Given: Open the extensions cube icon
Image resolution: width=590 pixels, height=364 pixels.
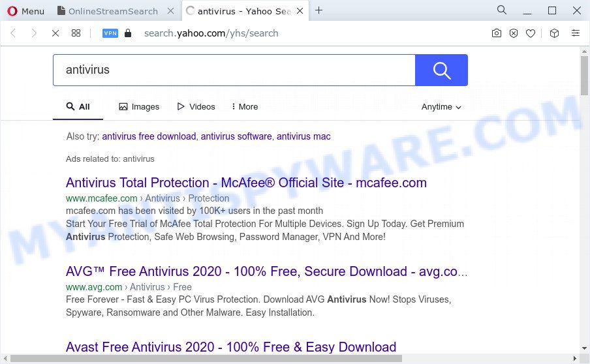Looking at the screenshot, I should (554, 33).
